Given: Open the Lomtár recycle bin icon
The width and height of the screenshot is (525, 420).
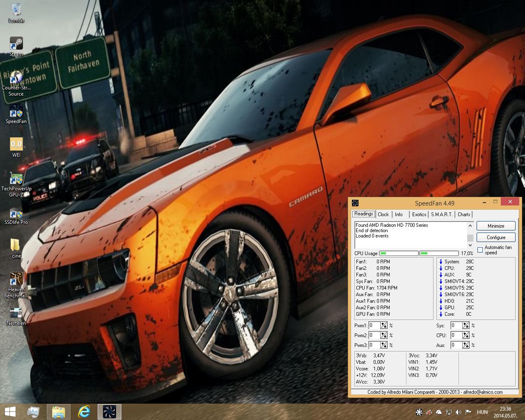Looking at the screenshot, I should click(16, 13).
